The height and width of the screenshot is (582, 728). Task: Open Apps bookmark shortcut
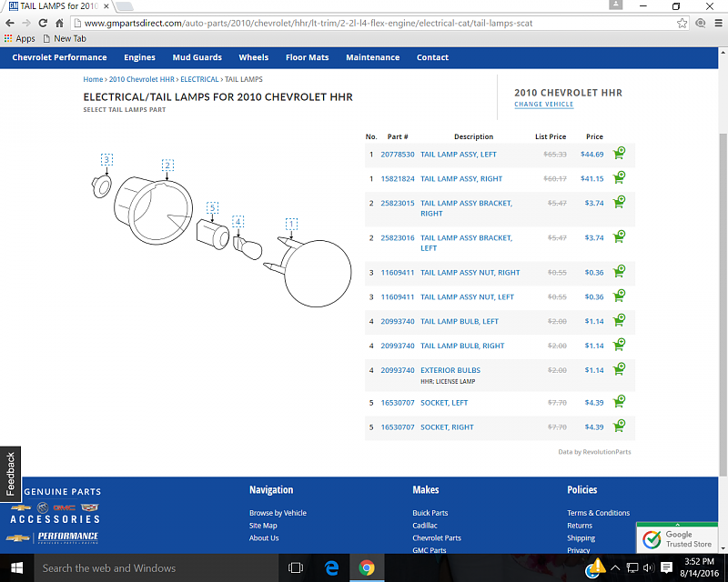point(19,38)
